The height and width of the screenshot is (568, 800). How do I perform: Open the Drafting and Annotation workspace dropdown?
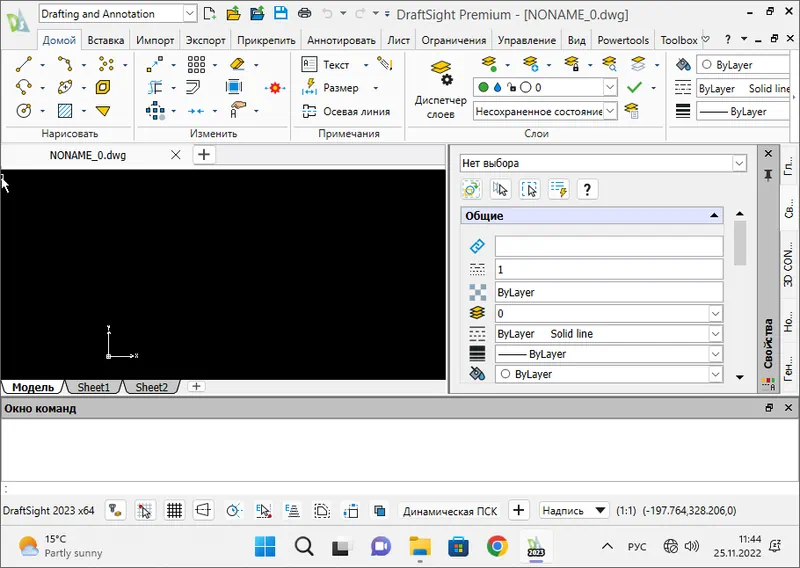click(x=189, y=14)
